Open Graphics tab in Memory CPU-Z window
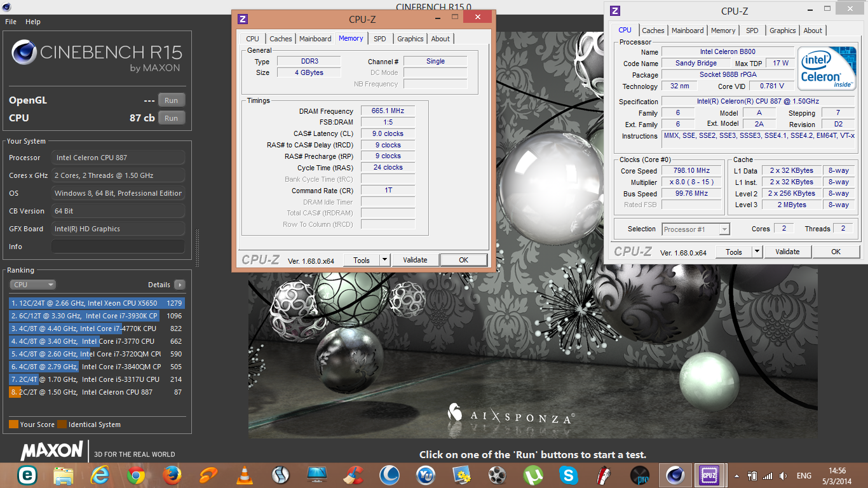Image resolution: width=868 pixels, height=488 pixels. click(410, 39)
